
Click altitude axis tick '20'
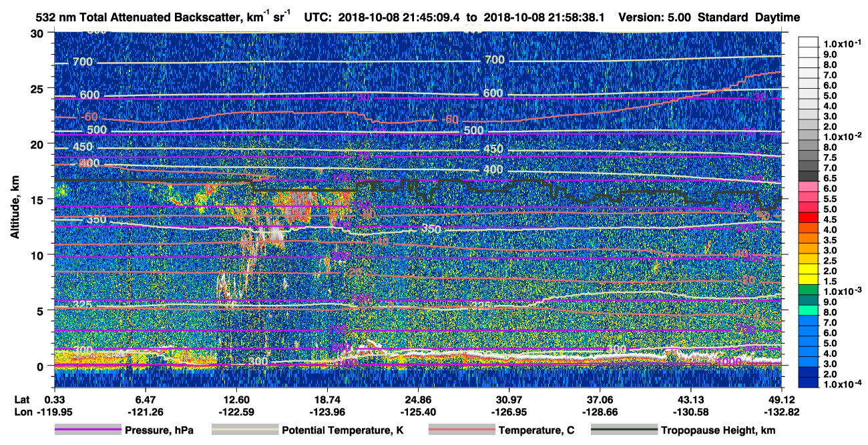39,143
